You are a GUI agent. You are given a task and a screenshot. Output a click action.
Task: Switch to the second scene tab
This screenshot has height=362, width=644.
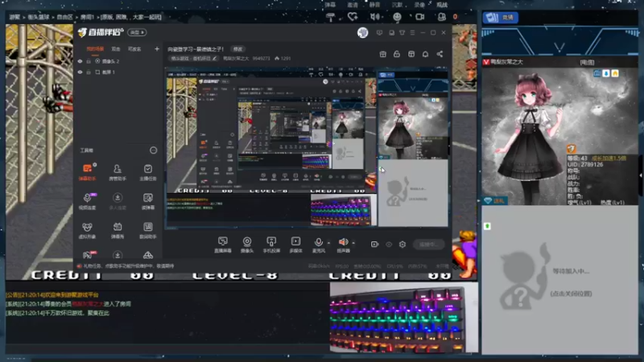pyautogui.click(x=116, y=49)
